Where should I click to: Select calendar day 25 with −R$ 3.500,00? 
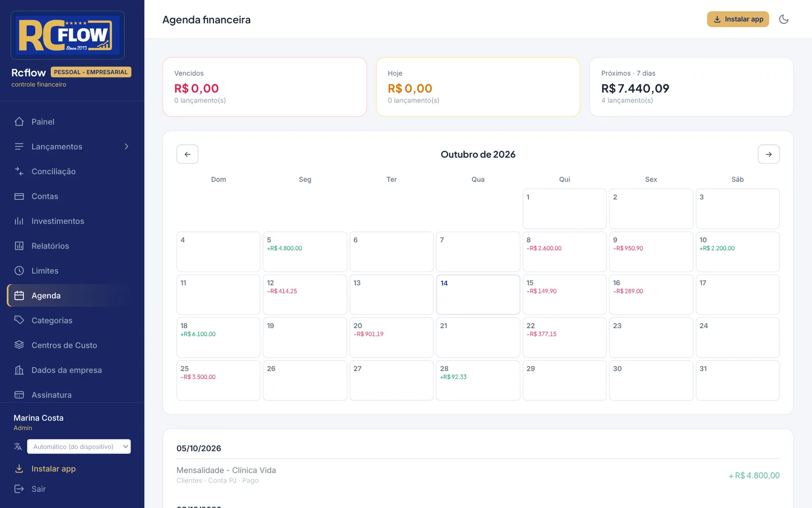218,380
